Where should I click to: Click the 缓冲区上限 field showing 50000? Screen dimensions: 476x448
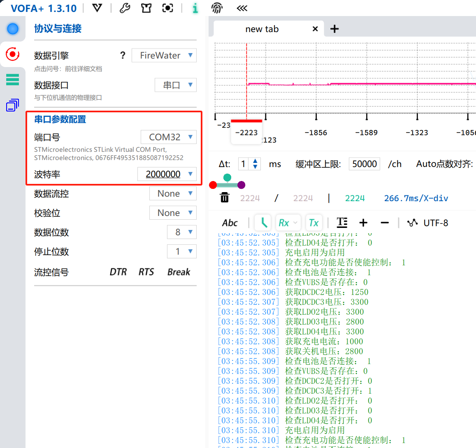tap(364, 164)
